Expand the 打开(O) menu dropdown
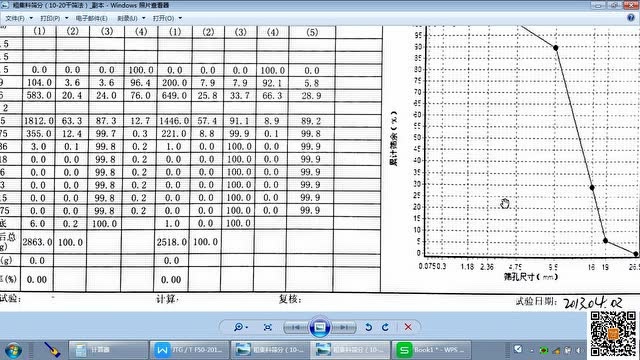 pyautogui.click(x=167, y=18)
